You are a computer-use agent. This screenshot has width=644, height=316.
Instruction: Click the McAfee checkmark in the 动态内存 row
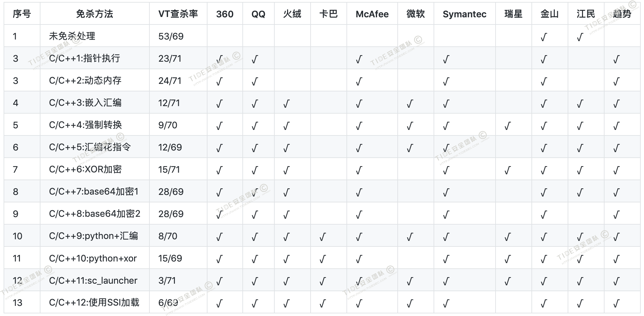(x=359, y=82)
